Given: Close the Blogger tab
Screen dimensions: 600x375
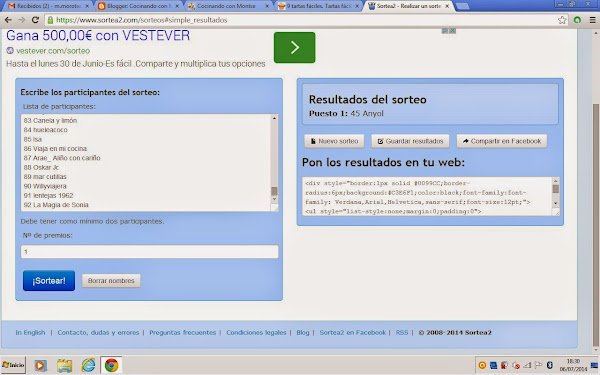Looking at the screenshot, I should [x=177, y=6].
